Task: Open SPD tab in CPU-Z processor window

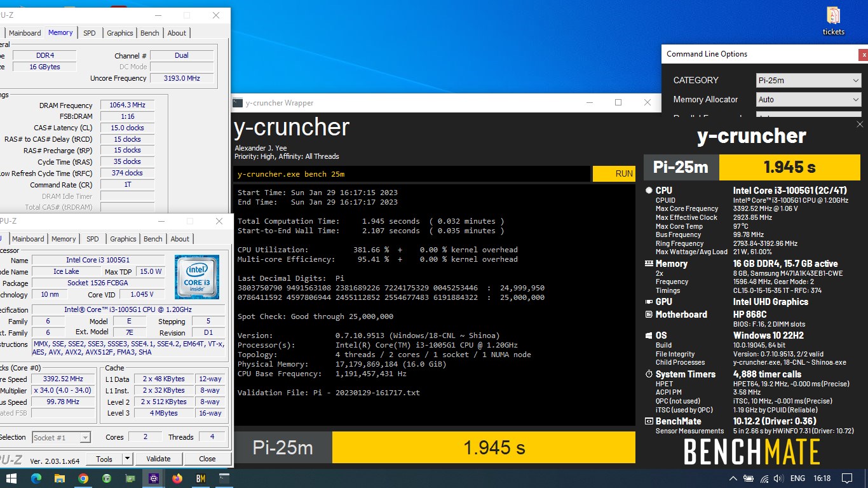Action: (93, 239)
